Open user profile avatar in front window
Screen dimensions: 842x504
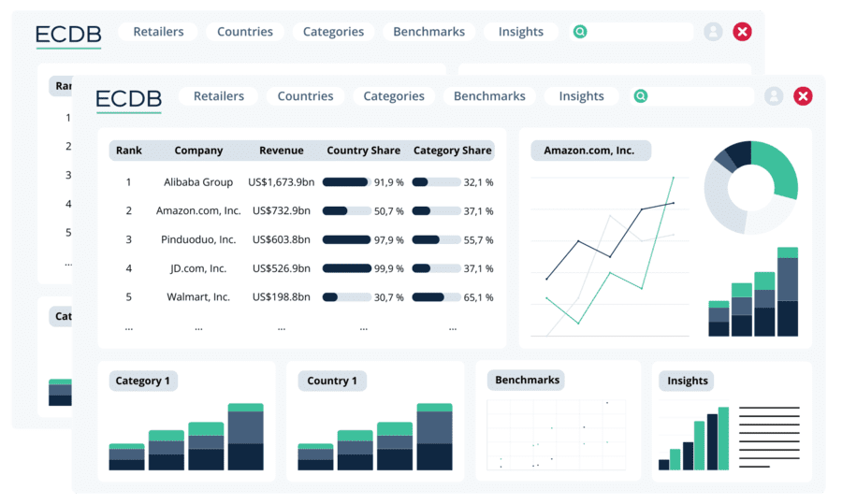pyautogui.click(x=774, y=96)
